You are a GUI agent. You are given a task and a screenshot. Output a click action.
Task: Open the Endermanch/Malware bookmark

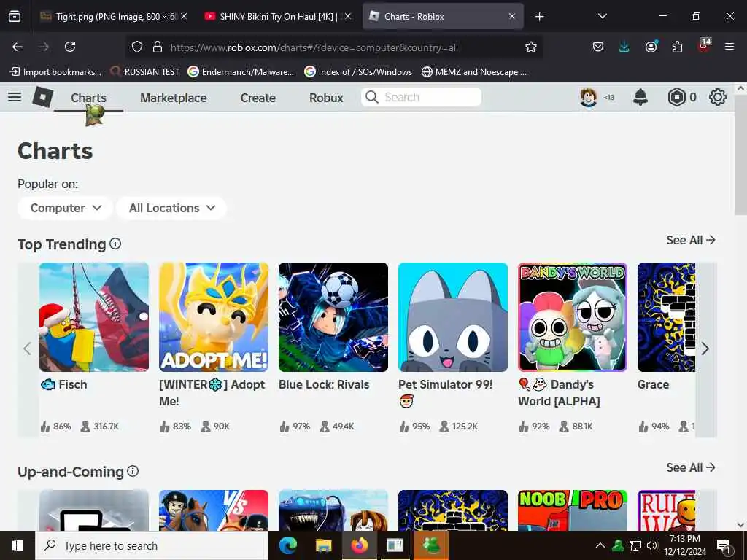click(x=241, y=72)
